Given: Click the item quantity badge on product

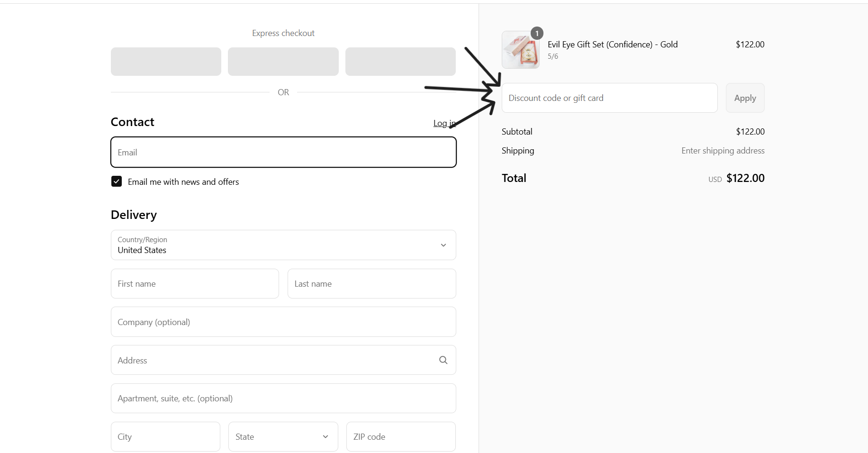Looking at the screenshot, I should pos(537,33).
